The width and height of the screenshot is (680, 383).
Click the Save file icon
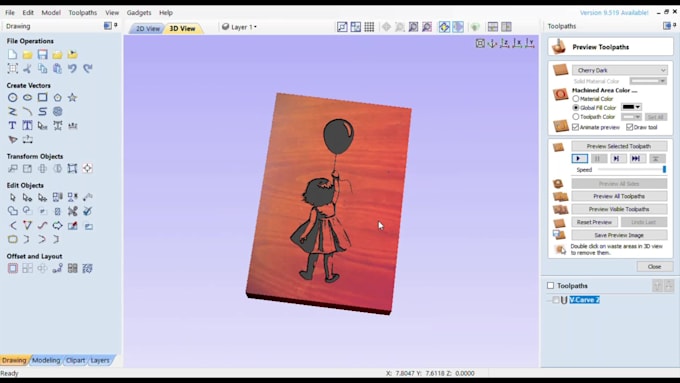coord(42,55)
